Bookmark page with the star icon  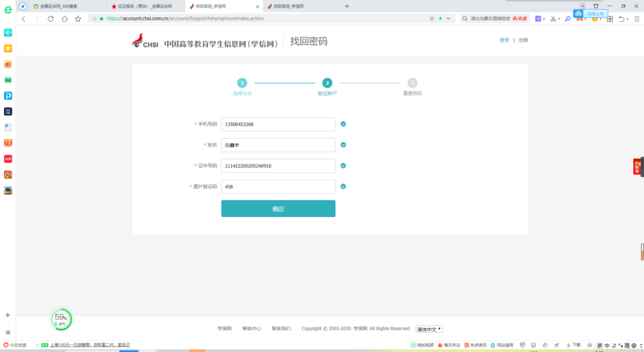pos(78,18)
